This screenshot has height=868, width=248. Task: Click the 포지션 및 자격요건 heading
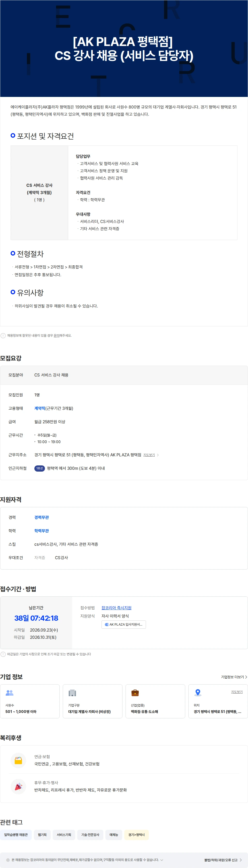coord(45,136)
